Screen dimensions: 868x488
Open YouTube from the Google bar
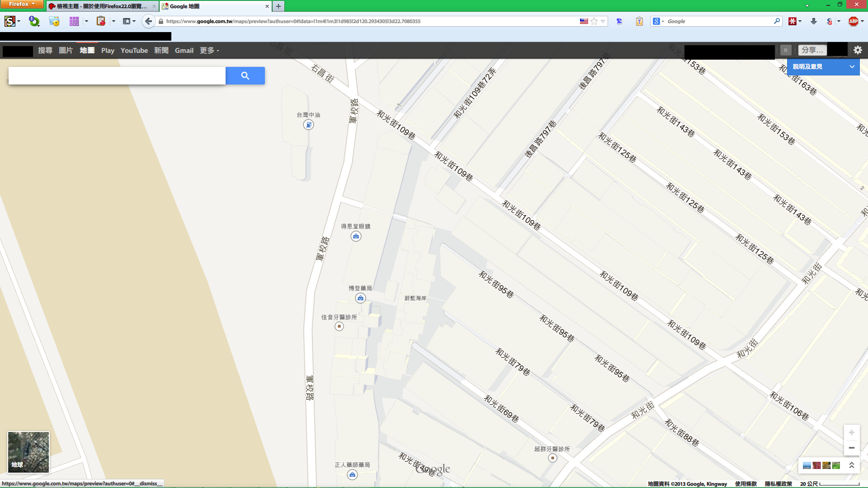coord(134,51)
